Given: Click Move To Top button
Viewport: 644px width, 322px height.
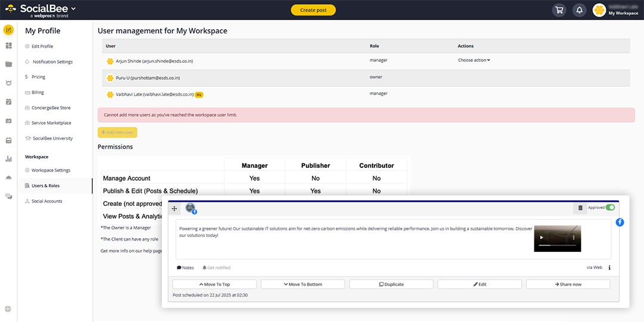Looking at the screenshot, I should point(214,285).
